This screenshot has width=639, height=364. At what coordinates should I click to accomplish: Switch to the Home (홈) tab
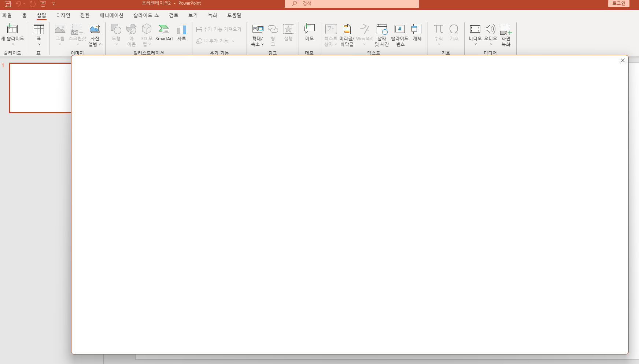pyautogui.click(x=24, y=15)
